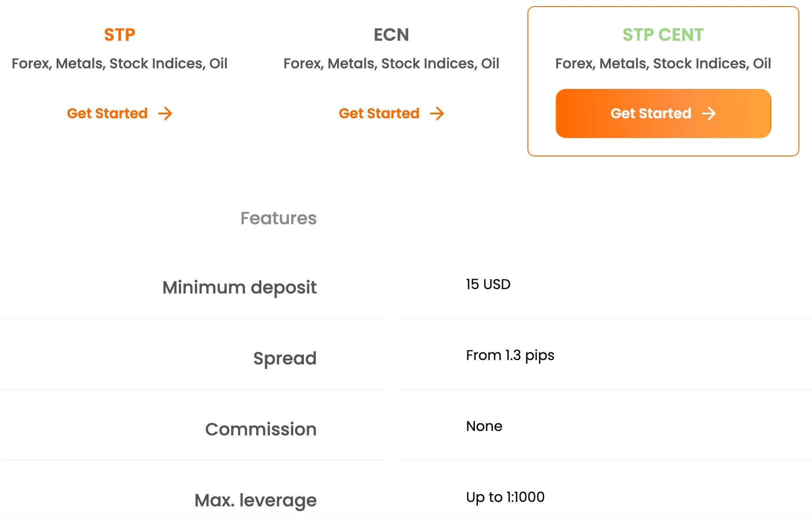Click the 15 USD deposit value
Viewport: 812px width, 516px height.
pyautogui.click(x=488, y=284)
